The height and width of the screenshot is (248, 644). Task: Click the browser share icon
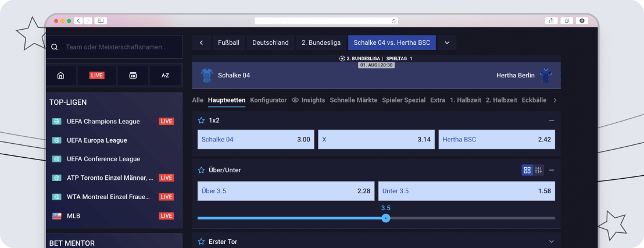pyautogui.click(x=551, y=20)
